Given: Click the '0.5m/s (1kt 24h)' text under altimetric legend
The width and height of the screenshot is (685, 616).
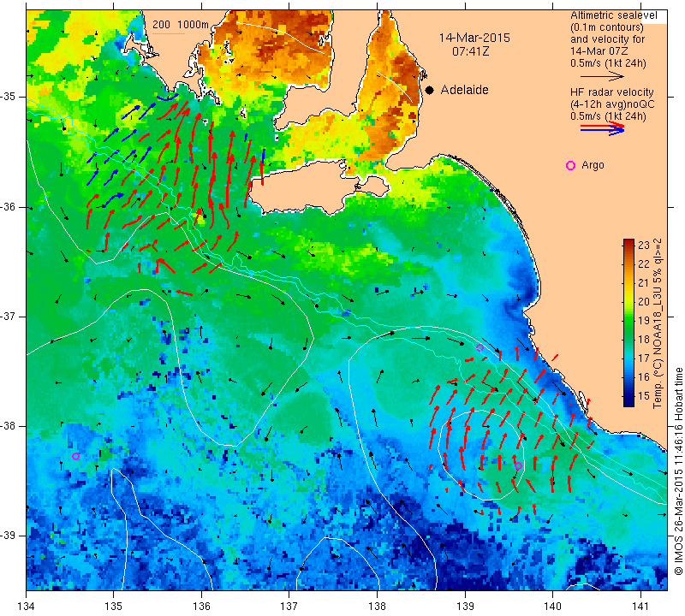Looking at the screenshot, I should 608,63.
